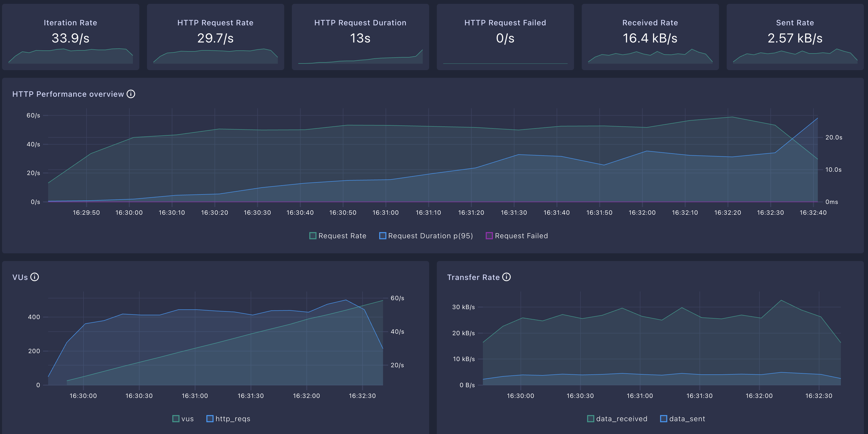The height and width of the screenshot is (434, 868).
Task: Click the HTTP Request Failed card title
Action: pyautogui.click(x=505, y=23)
